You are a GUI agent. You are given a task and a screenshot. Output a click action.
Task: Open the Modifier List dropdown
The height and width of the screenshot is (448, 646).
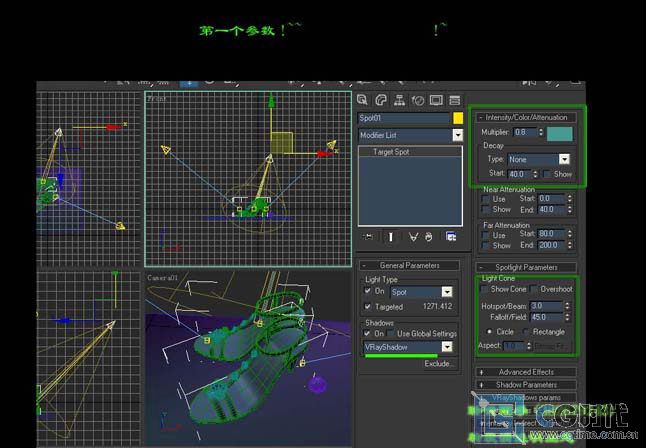tap(458, 134)
